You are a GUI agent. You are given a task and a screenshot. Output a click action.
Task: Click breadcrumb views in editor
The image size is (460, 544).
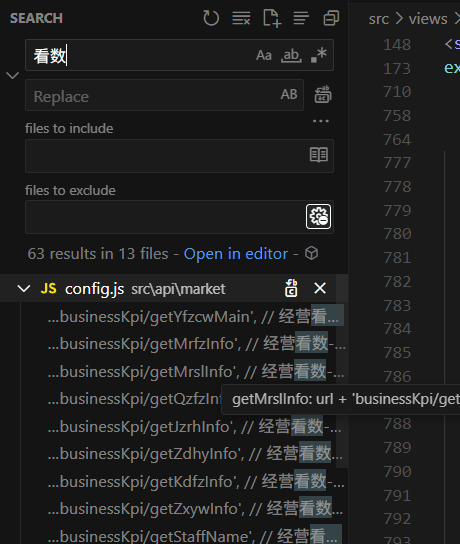[x=428, y=19]
